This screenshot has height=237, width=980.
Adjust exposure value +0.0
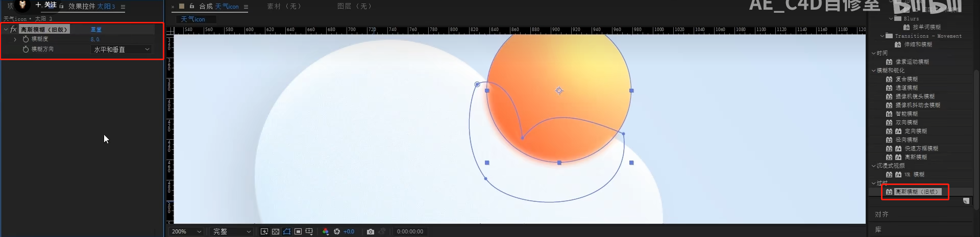(349, 231)
